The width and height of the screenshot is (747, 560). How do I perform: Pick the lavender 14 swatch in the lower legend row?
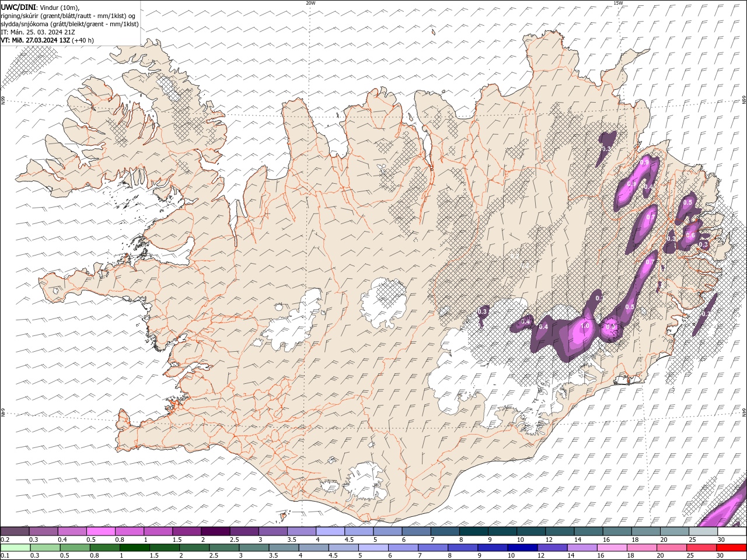click(582, 548)
